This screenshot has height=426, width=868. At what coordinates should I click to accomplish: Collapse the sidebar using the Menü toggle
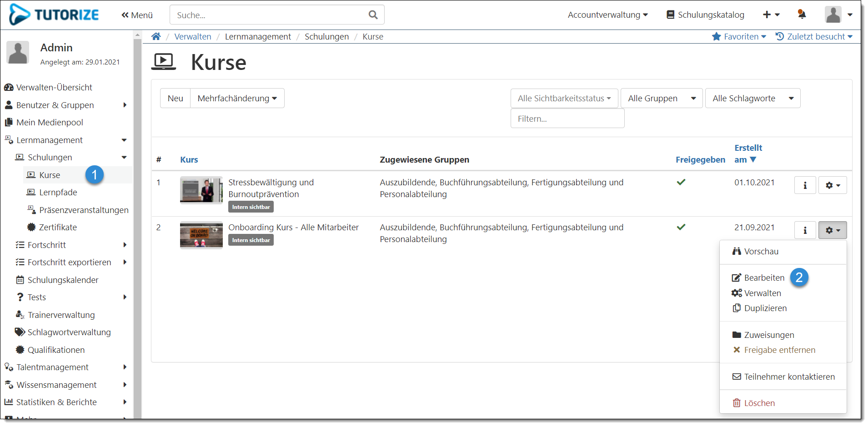click(136, 15)
